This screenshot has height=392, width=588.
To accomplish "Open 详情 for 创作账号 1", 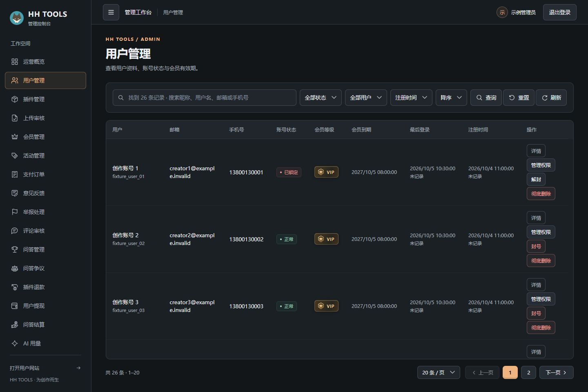I will click(x=536, y=151).
